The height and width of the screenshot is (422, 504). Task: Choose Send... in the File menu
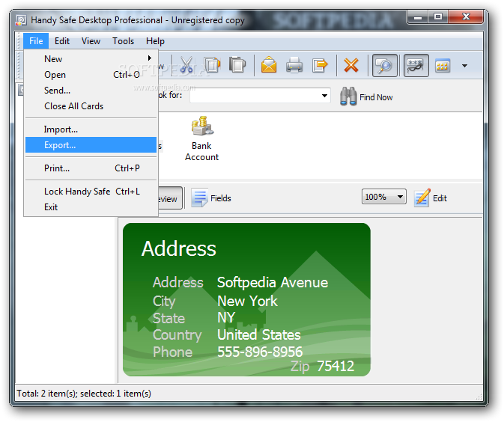(91, 91)
